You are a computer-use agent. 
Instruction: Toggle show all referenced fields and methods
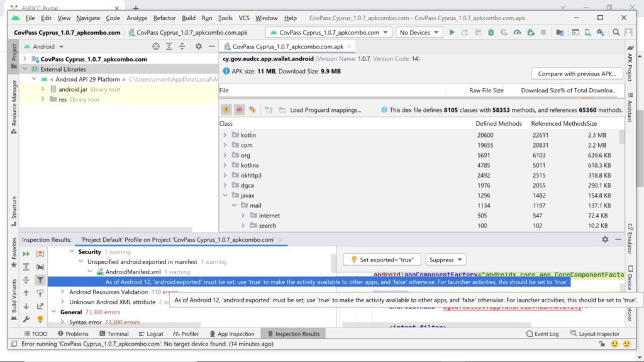tap(252, 110)
